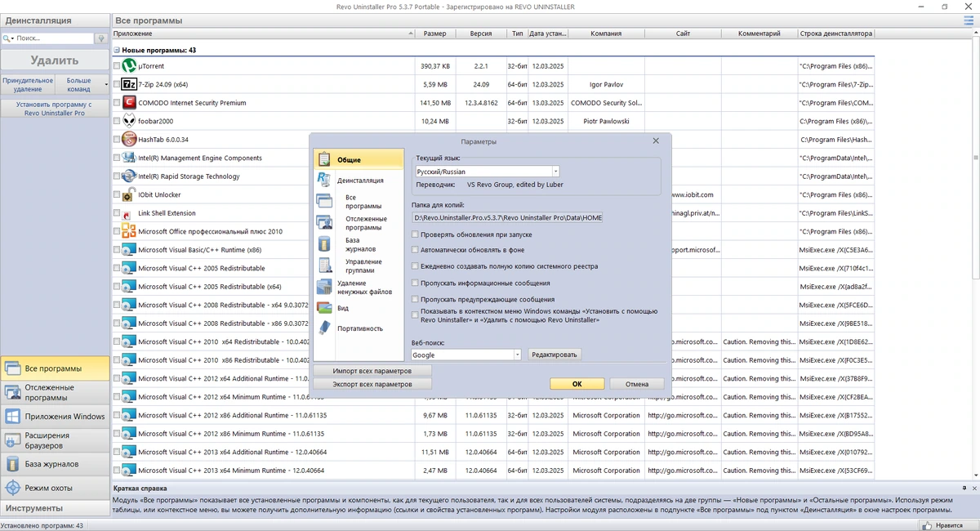Sort by the Размер column header
The height and width of the screenshot is (531, 980).
435,33
